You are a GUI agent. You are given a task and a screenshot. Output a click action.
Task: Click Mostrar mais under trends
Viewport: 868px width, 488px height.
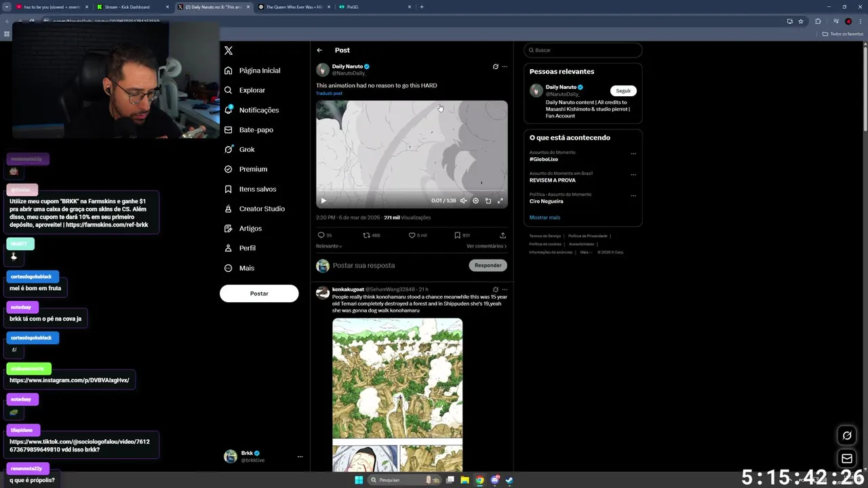545,218
